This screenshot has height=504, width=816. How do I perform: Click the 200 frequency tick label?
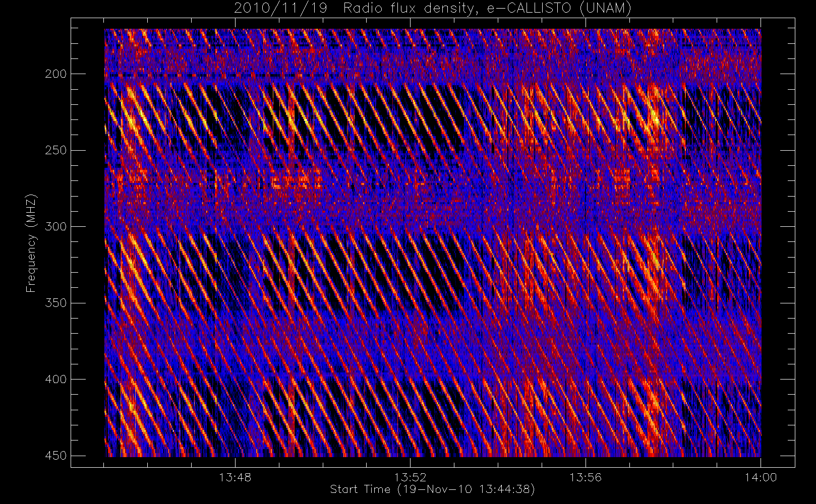click(56, 74)
